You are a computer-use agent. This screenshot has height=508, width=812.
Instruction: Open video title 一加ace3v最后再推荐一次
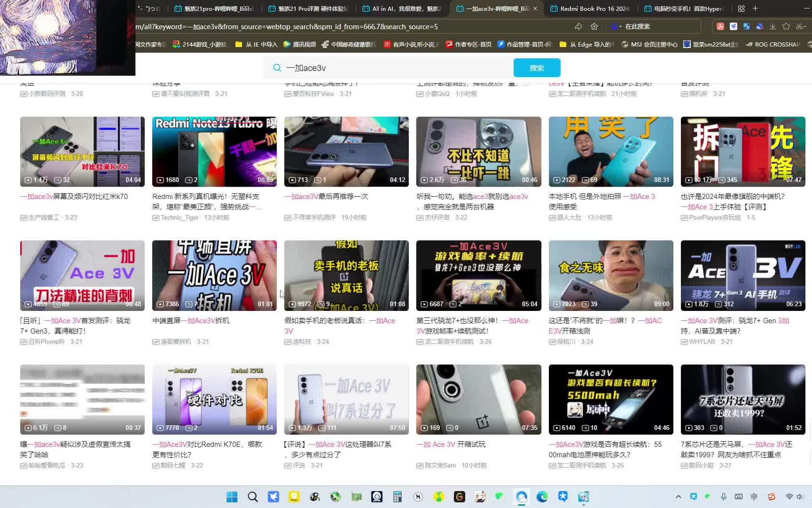point(326,197)
